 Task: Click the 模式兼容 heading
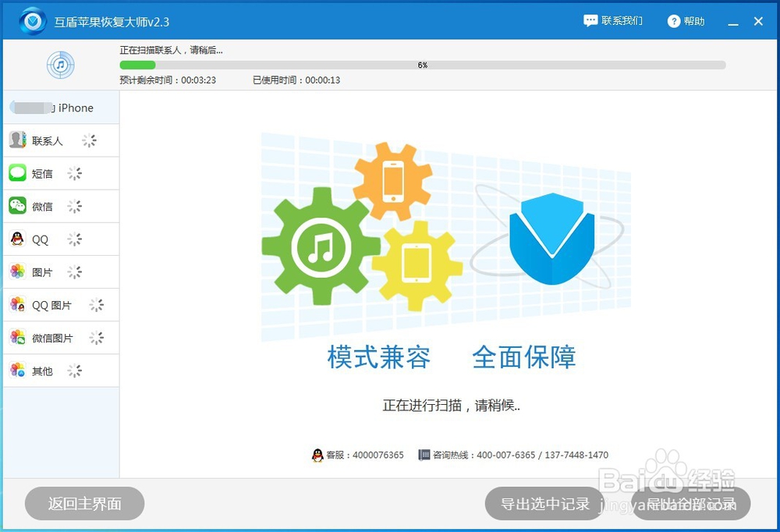378,357
